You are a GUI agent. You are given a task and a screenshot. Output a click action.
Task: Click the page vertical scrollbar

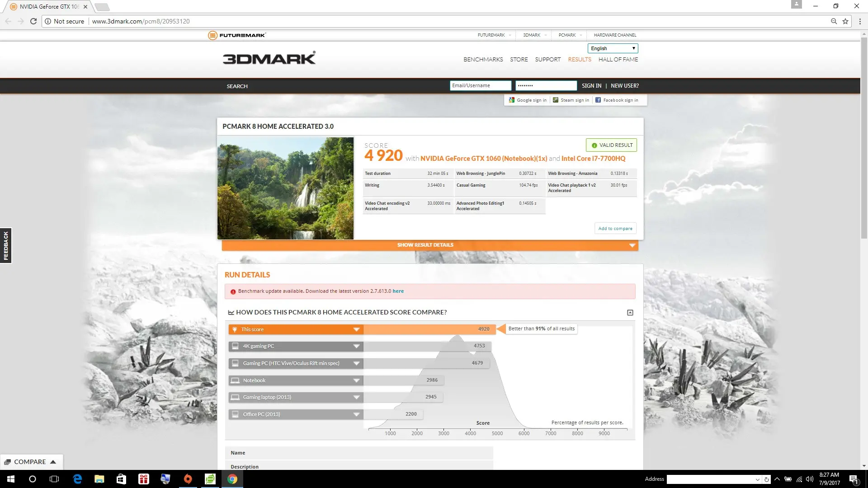pyautogui.click(x=864, y=138)
